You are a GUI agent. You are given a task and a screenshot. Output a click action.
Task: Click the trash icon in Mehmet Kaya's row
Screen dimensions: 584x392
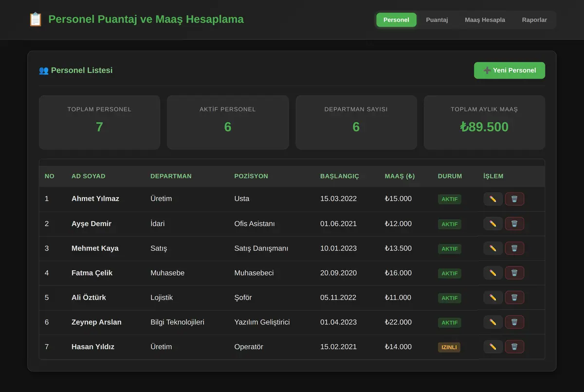[514, 248]
